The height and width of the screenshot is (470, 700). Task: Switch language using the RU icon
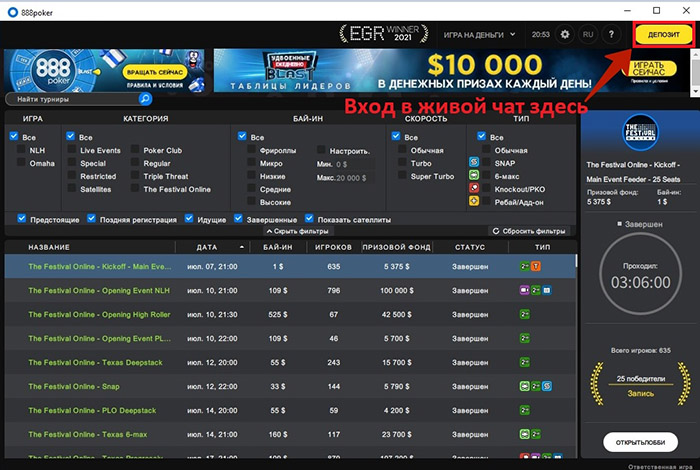[x=588, y=34]
